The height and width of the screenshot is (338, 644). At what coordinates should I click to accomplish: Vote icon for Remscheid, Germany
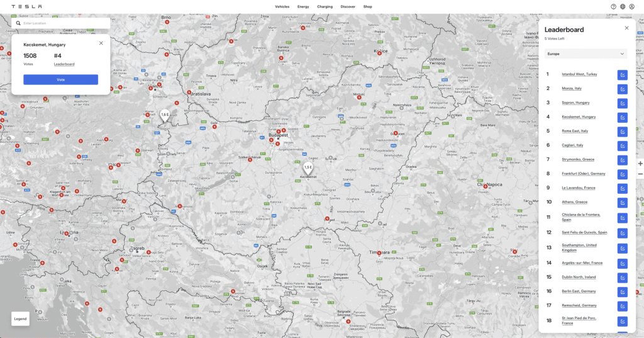pos(622,306)
